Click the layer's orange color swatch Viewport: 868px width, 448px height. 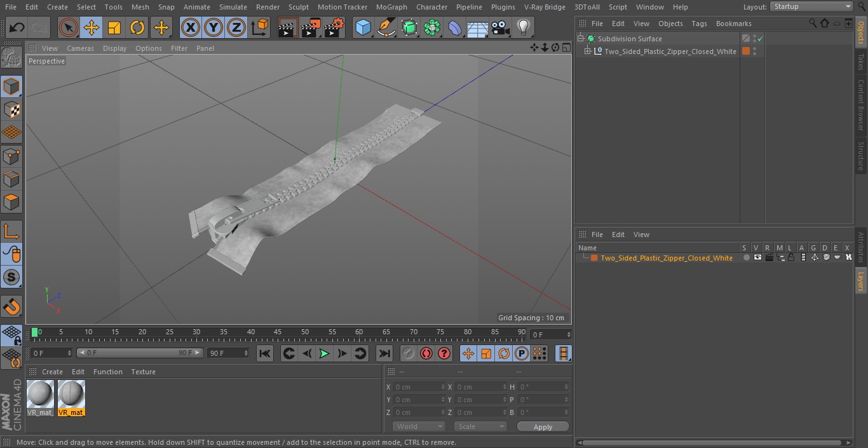pyautogui.click(x=594, y=258)
